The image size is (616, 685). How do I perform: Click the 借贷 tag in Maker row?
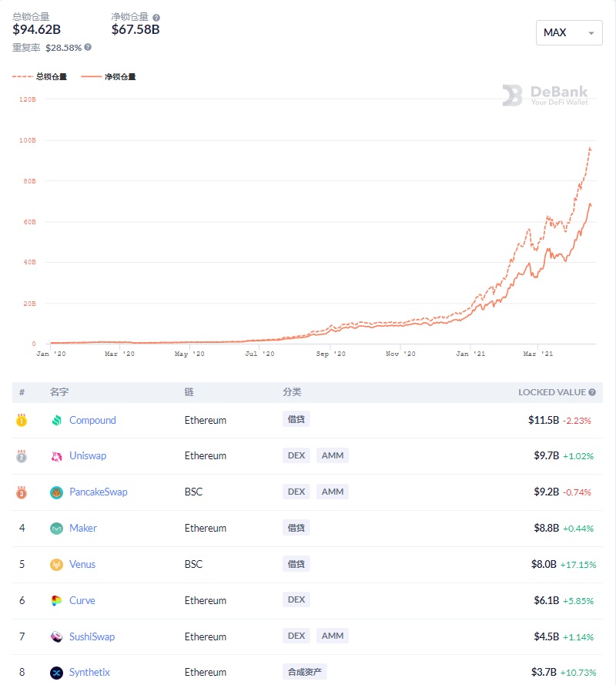[x=296, y=528]
